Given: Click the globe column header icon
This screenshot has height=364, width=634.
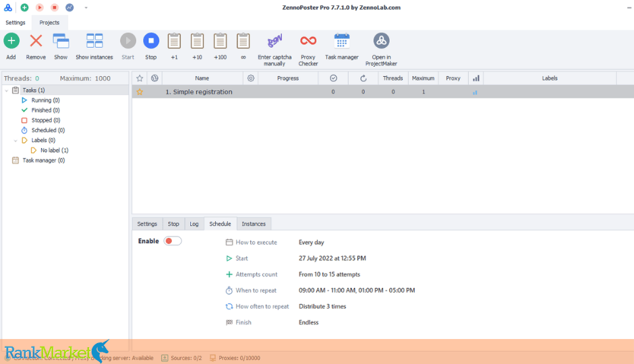Looking at the screenshot, I should (x=154, y=78).
